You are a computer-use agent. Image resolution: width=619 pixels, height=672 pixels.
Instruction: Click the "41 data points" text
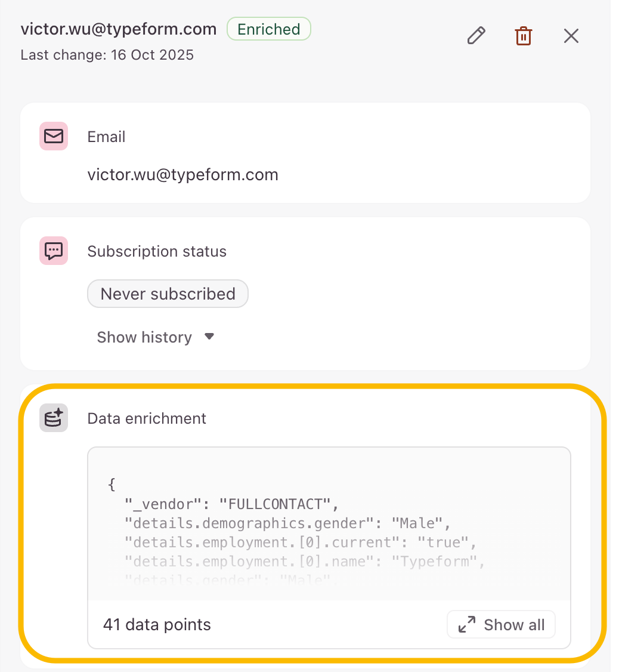157,625
